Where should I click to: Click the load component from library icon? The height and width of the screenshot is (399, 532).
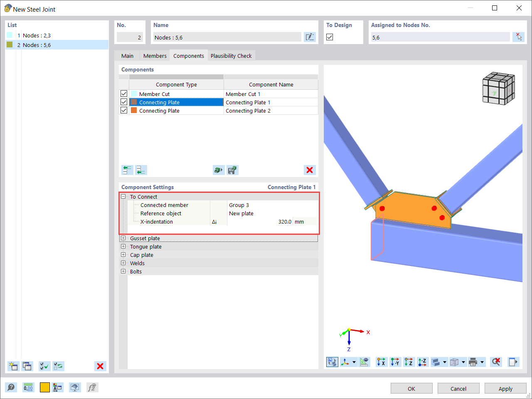coord(219,170)
